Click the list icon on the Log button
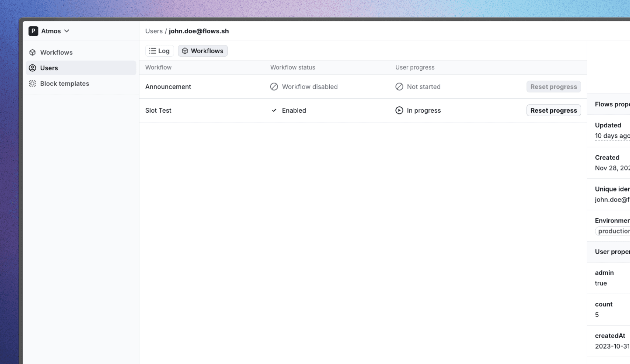Screen dimensions: 630x364 152,51
